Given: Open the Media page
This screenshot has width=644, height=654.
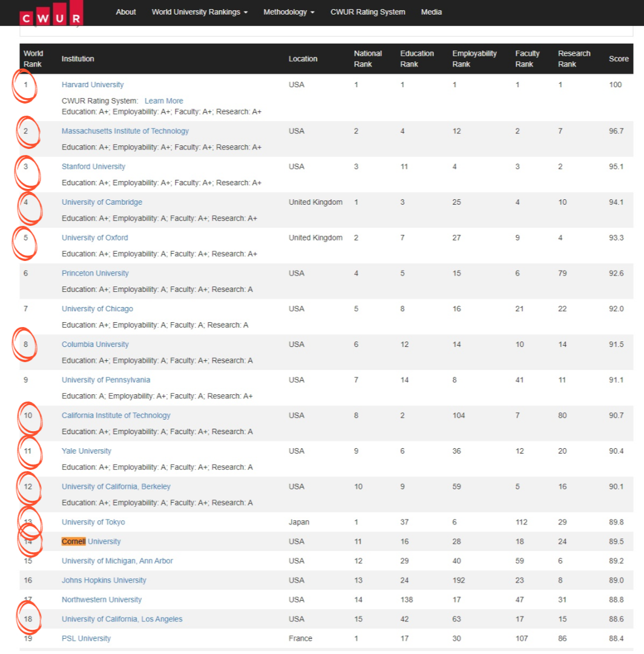Looking at the screenshot, I should pos(431,12).
